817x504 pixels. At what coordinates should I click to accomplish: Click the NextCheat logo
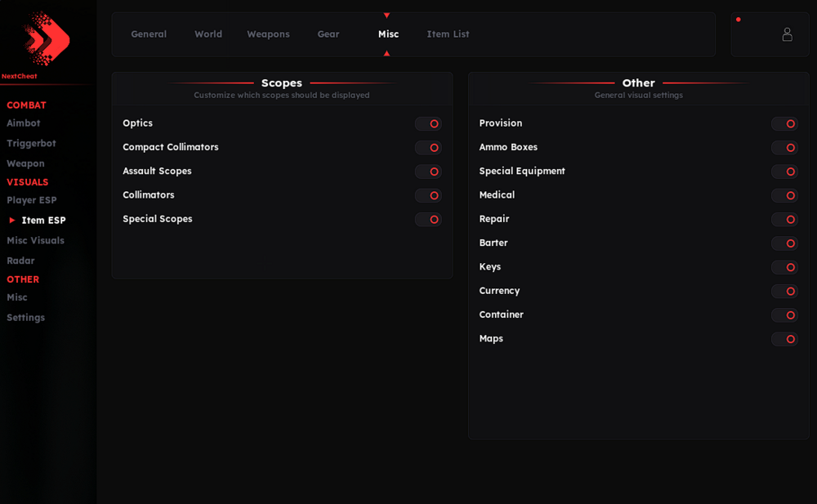(x=46, y=38)
